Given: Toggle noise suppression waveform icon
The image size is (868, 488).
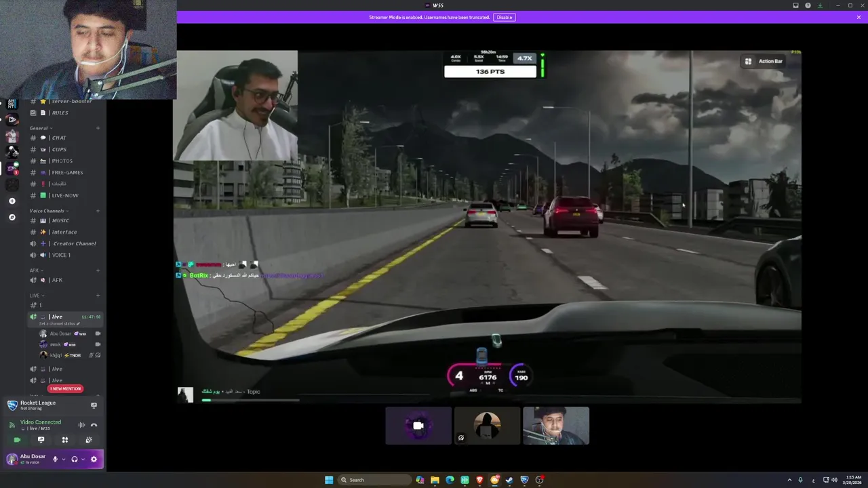Looking at the screenshot, I should coord(81,425).
